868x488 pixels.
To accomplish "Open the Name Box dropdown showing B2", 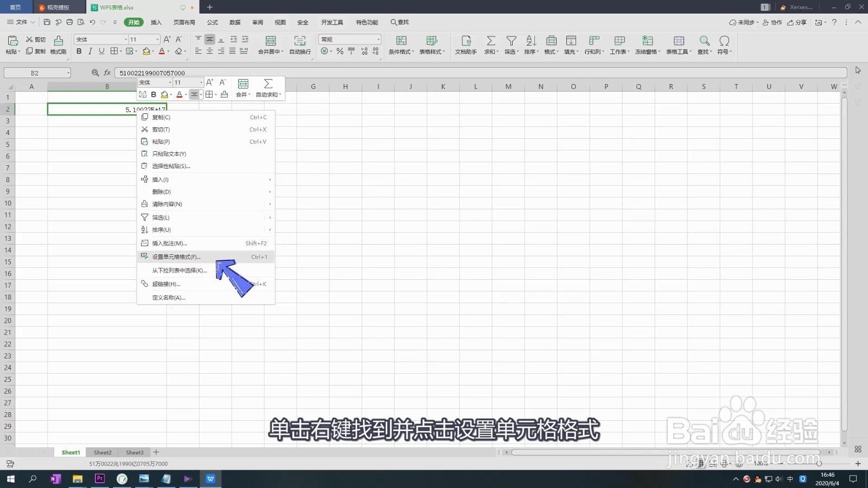I will 68,73.
